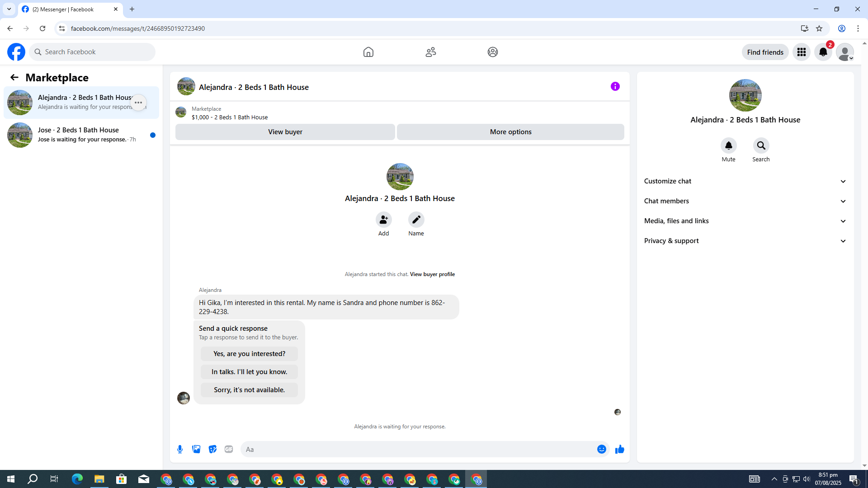Open the Windows action center notifications

click(854, 479)
